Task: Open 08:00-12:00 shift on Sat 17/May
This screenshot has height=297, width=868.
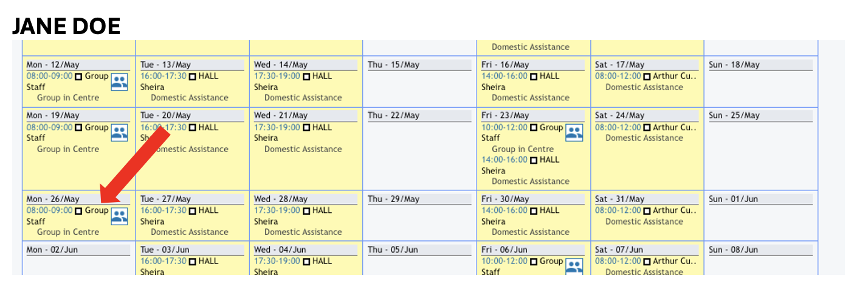Action: pos(618,76)
